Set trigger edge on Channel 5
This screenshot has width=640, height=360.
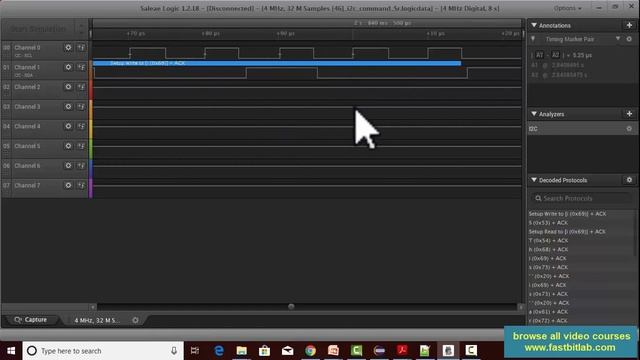coord(81,146)
